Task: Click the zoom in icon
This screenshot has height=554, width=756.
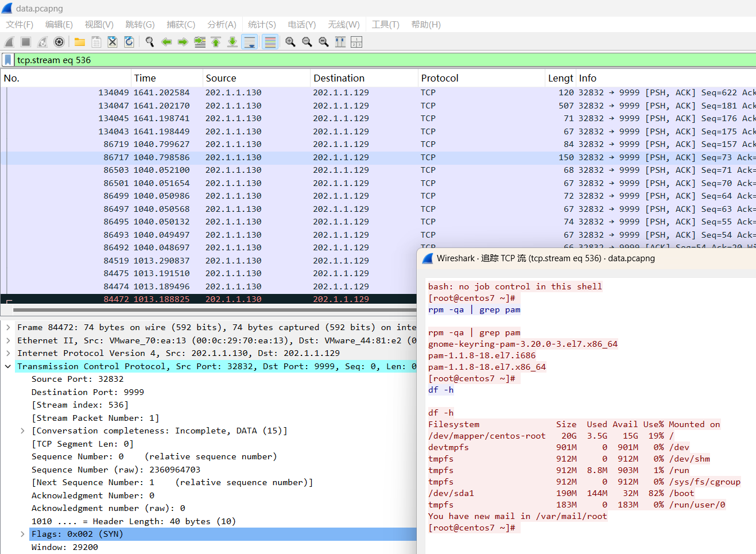Action: coord(290,42)
